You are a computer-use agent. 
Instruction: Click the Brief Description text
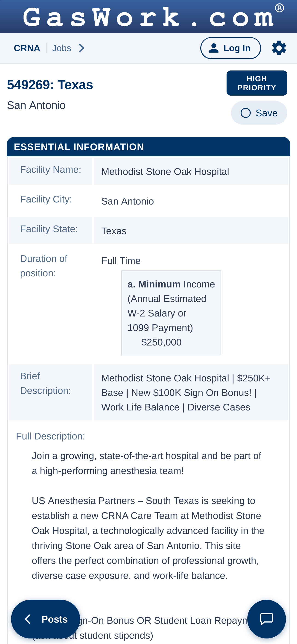pos(186,393)
